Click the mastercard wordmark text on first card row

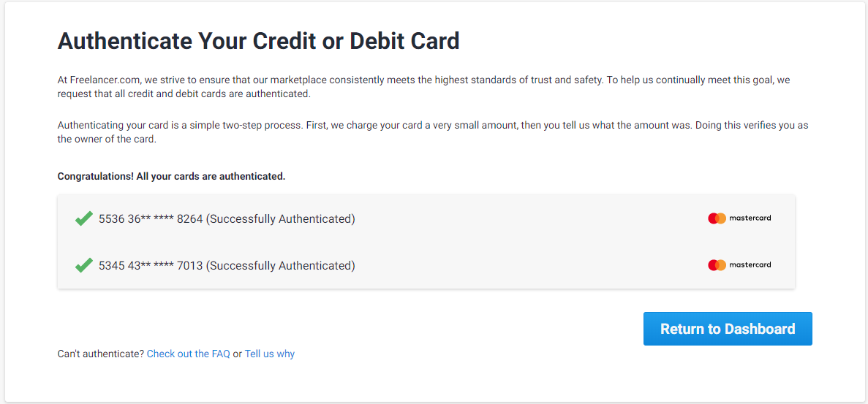coord(750,218)
